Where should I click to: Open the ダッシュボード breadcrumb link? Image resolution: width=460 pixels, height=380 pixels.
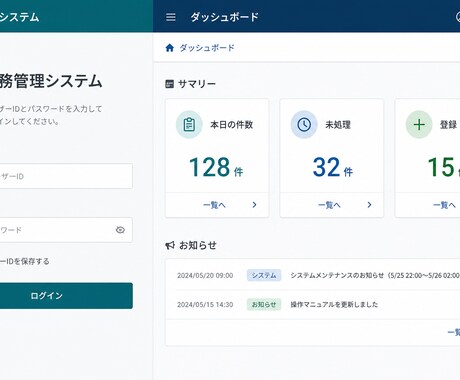pyautogui.click(x=207, y=48)
